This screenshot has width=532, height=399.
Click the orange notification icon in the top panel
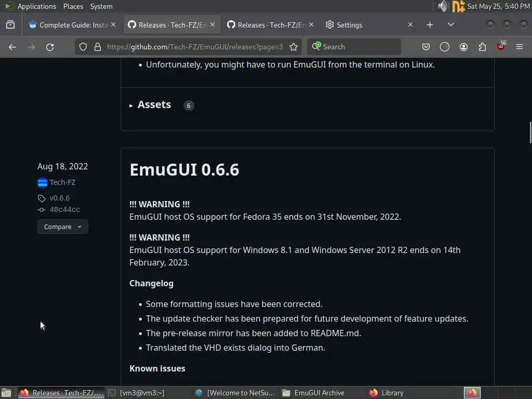click(x=458, y=6)
